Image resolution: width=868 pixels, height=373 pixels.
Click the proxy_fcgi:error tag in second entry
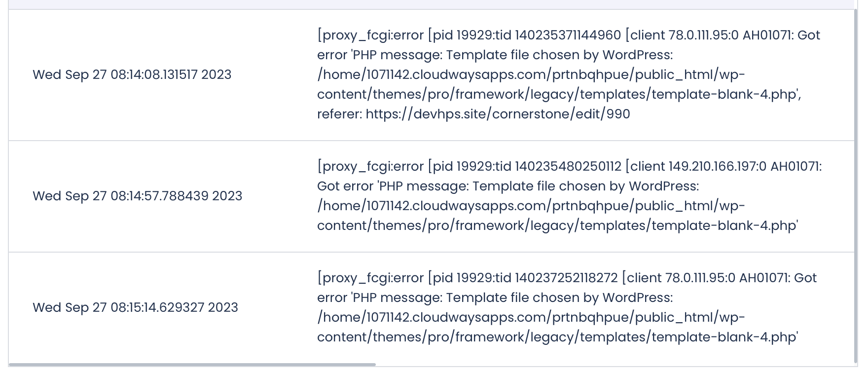pyautogui.click(x=370, y=166)
